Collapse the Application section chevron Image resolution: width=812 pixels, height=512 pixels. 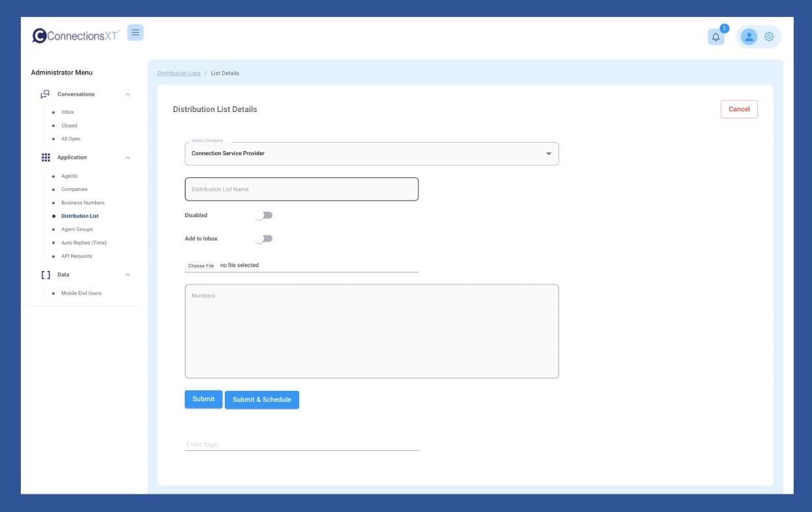coord(128,158)
